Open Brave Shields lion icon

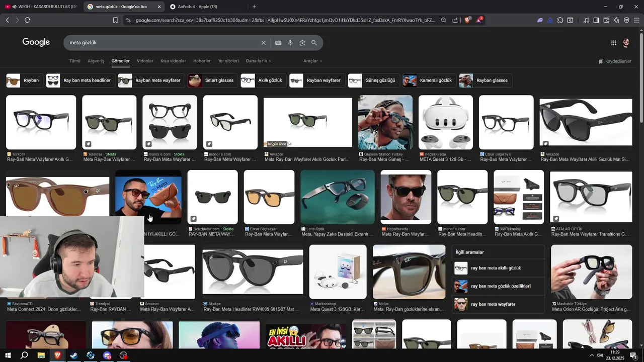tap(467, 20)
